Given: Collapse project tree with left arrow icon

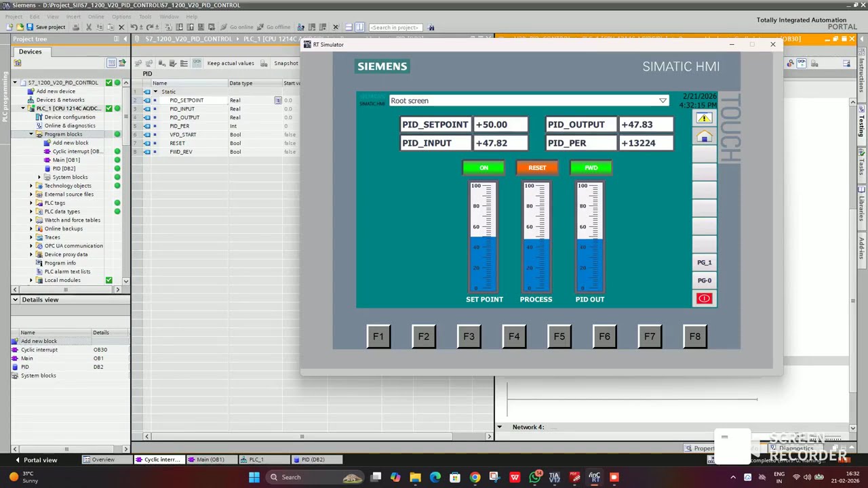Looking at the screenshot, I should tap(125, 39).
